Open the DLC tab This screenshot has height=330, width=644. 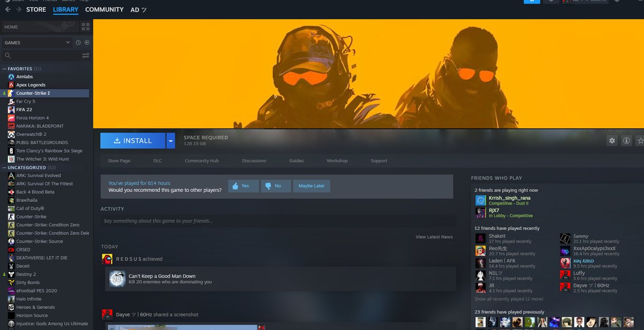click(157, 161)
